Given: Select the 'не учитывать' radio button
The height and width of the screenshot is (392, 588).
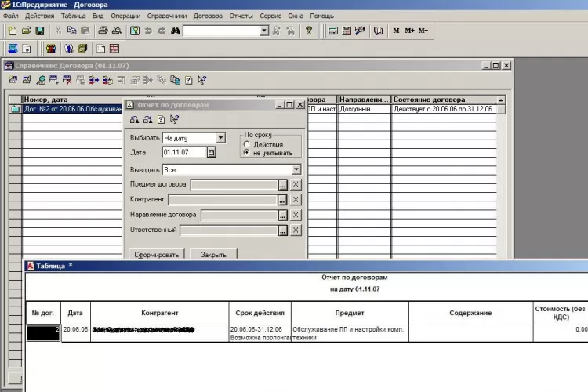Looking at the screenshot, I should point(247,153).
